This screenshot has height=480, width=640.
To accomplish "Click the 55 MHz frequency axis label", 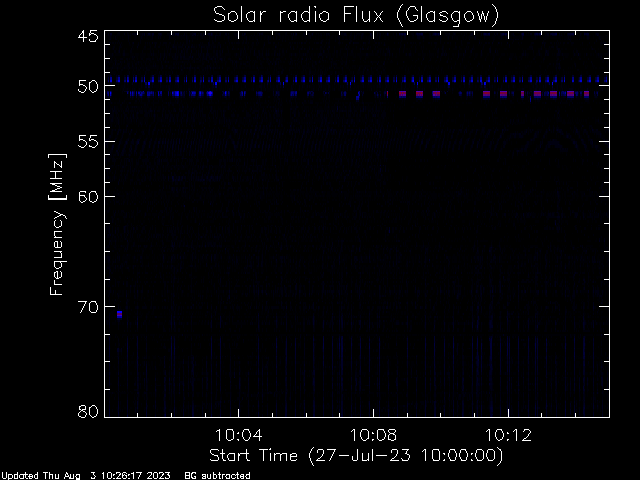I will point(88,142).
